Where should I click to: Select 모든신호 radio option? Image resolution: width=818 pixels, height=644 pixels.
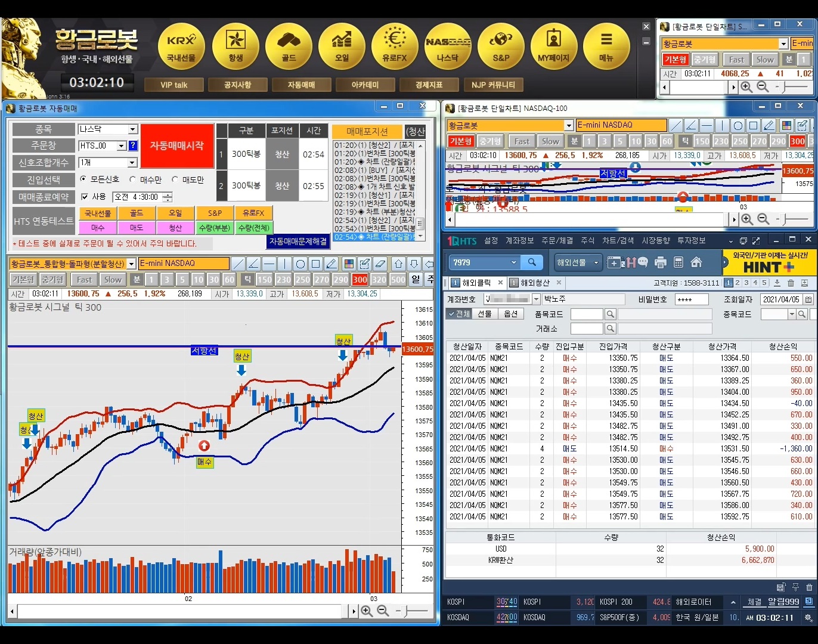pos(83,179)
